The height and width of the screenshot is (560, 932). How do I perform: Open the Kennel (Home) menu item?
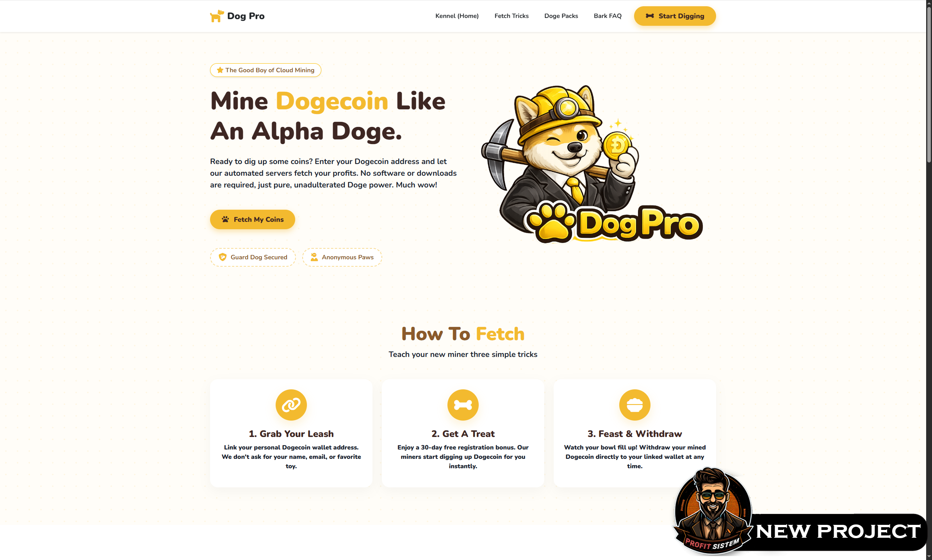(x=457, y=16)
